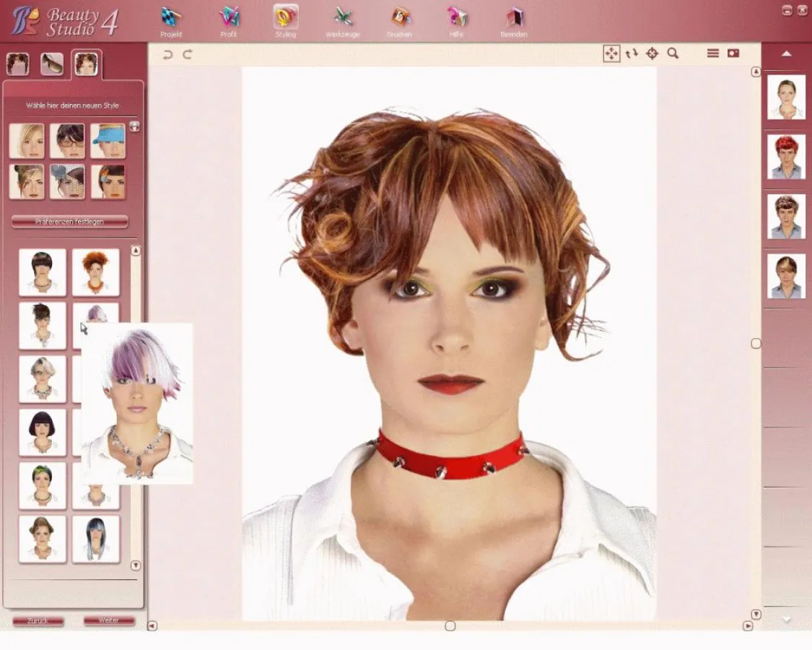Screen dimensions: 812x650
Task: Click the Beenden exit icon
Action: [x=513, y=19]
